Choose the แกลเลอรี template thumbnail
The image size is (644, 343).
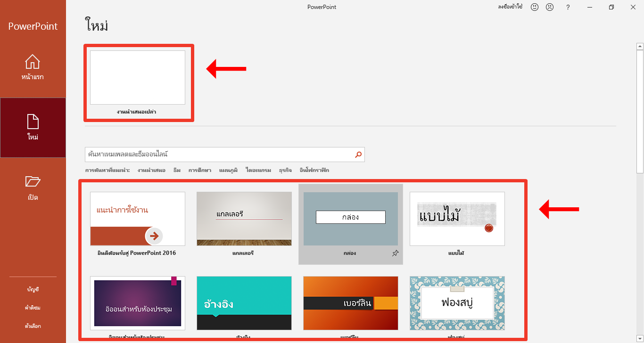click(244, 219)
